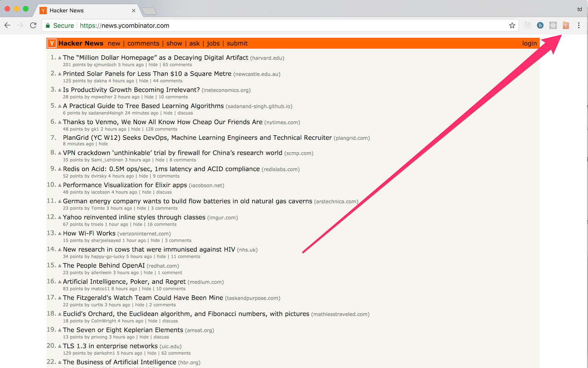This screenshot has height=368, width=588.
Task: Reload the Hacker News page
Action: (33, 25)
